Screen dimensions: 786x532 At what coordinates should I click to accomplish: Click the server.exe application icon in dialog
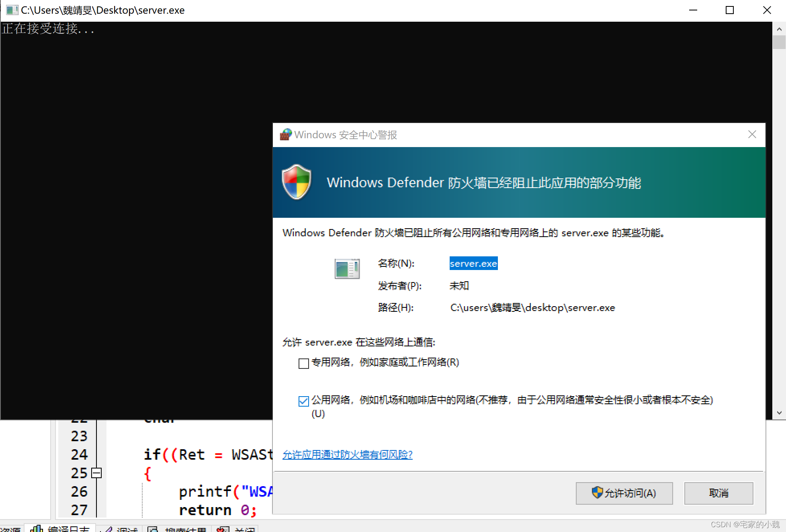tap(347, 269)
